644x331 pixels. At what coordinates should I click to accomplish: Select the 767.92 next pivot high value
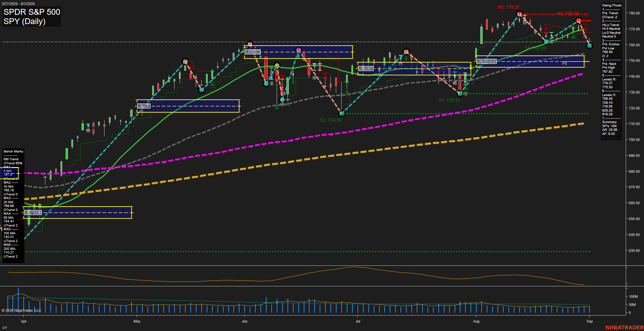click(607, 72)
